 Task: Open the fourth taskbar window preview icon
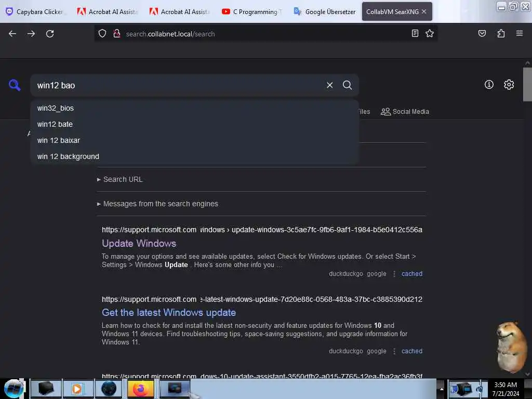coord(175,389)
